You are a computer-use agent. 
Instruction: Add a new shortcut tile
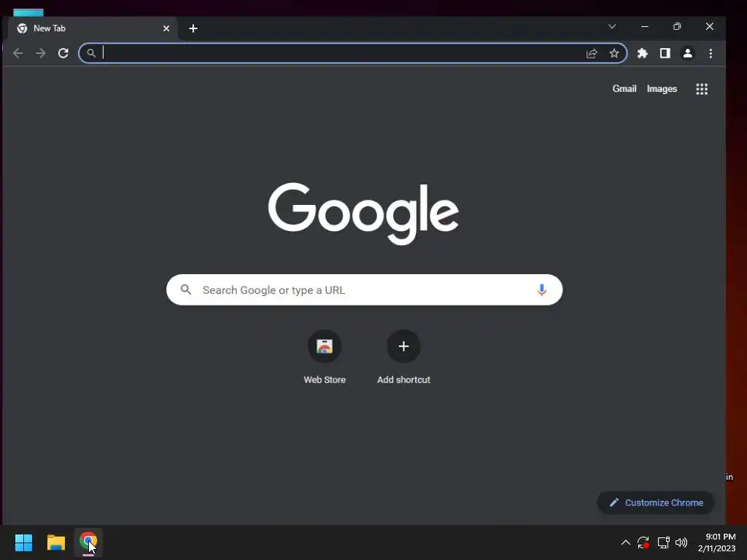(x=403, y=357)
